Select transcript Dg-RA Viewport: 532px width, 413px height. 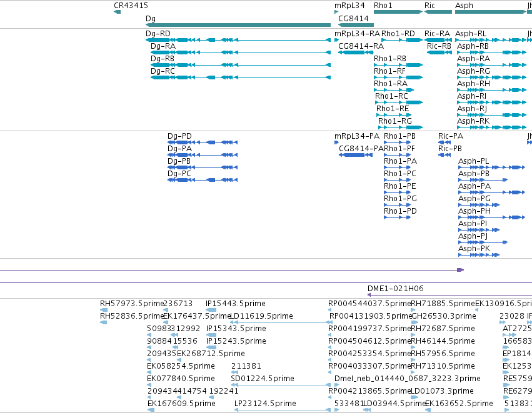[x=241, y=52]
